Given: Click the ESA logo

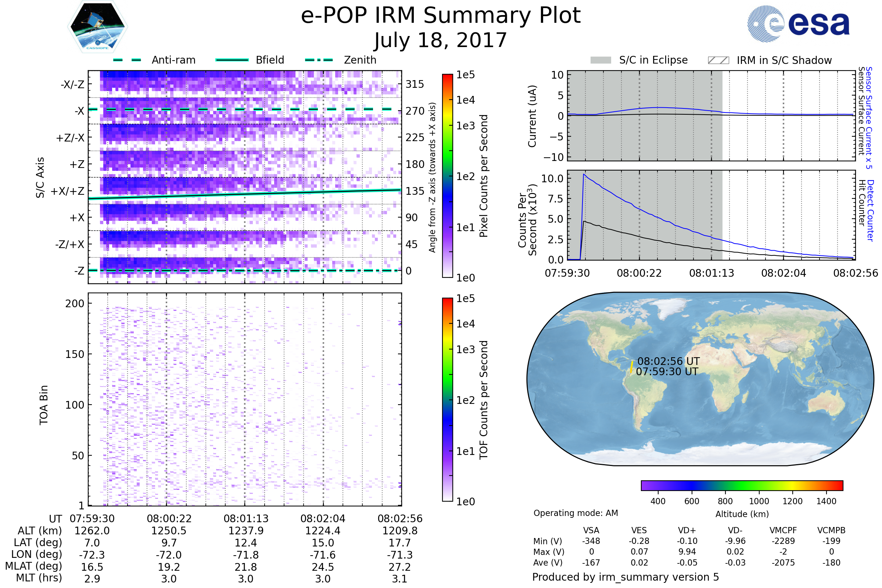Looking at the screenshot, I should click(x=798, y=24).
